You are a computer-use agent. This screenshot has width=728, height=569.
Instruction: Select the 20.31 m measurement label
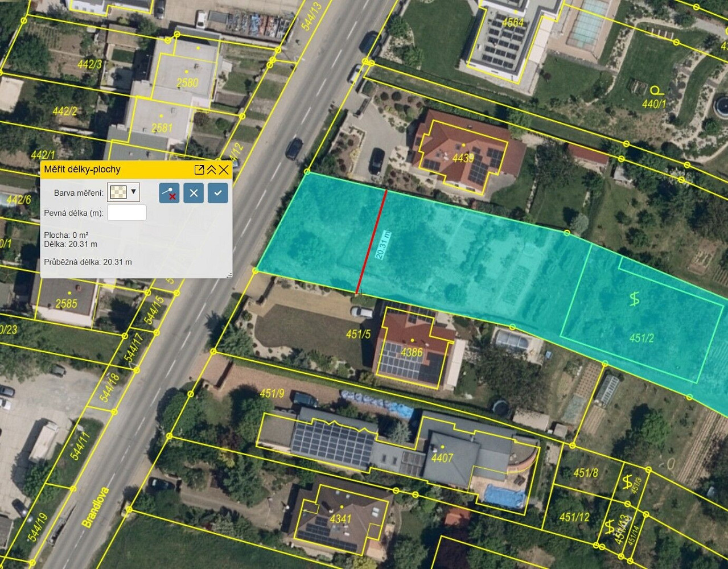383,245
